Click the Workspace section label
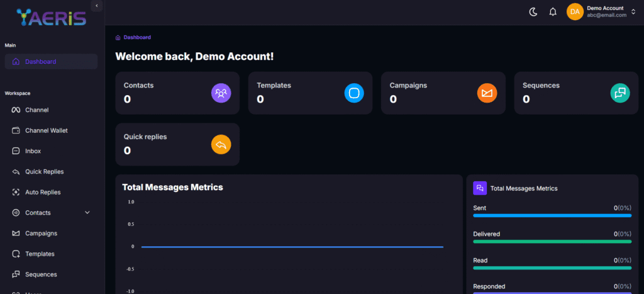Viewport: 644px width, 294px height. pos(18,93)
